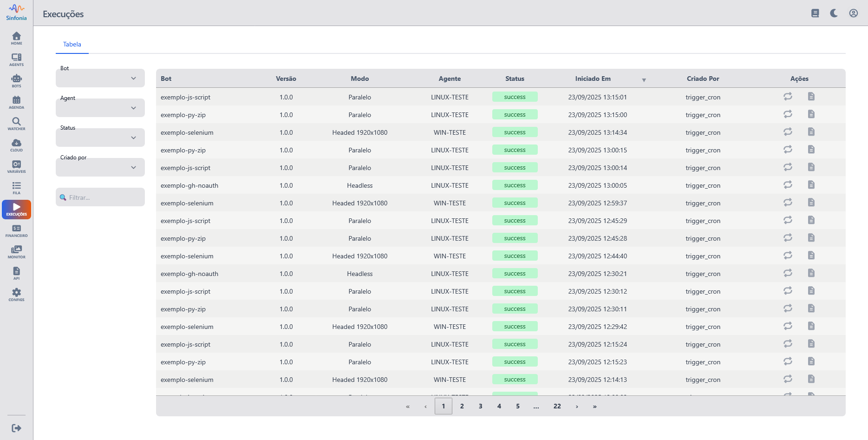Jump to last page 22

[557, 406]
